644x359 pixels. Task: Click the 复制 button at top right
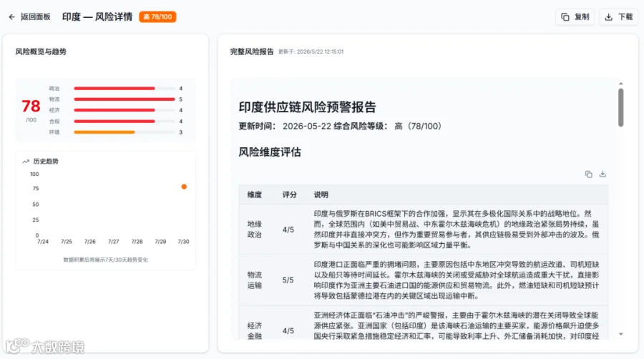[575, 17]
